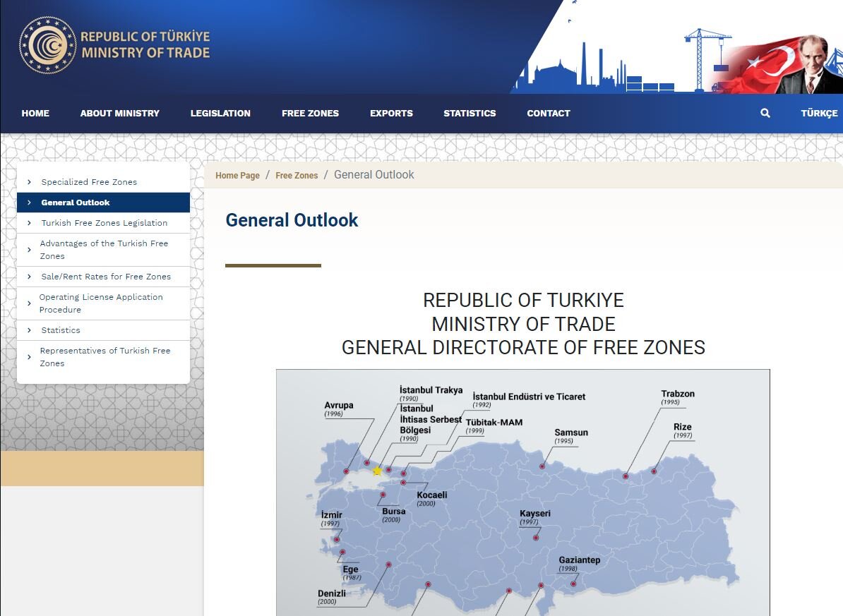Click the chevron beside General Outlook
This screenshot has width=843, height=616.
[29, 203]
